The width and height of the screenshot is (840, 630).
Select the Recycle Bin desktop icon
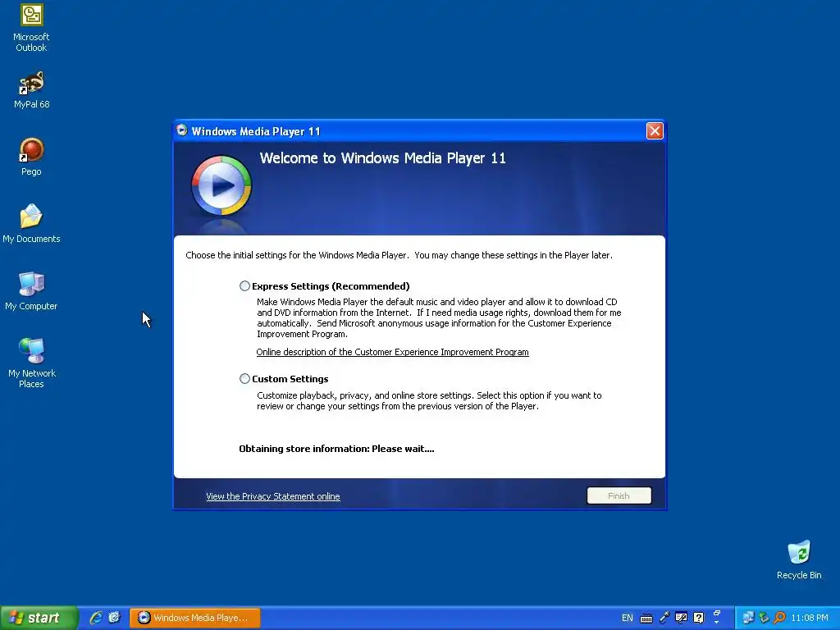(799, 559)
